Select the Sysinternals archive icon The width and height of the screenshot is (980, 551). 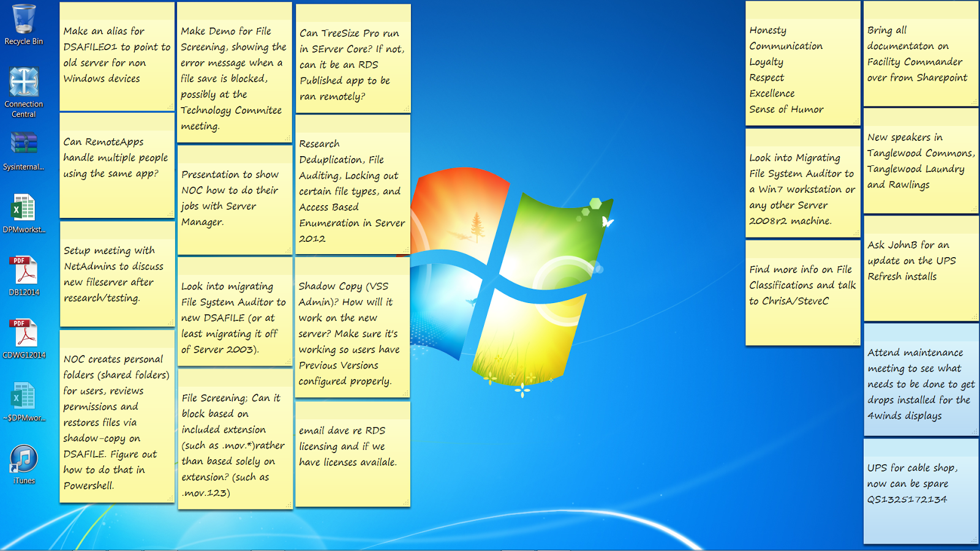coord(24,151)
